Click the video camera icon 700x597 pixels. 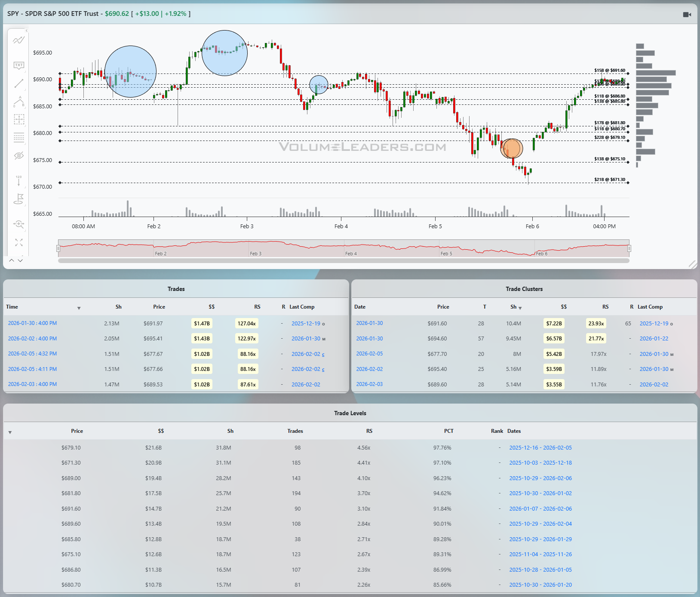(687, 14)
